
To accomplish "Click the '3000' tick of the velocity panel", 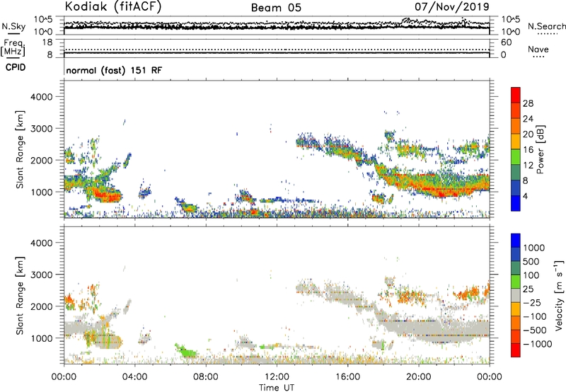I will (x=41, y=275).
